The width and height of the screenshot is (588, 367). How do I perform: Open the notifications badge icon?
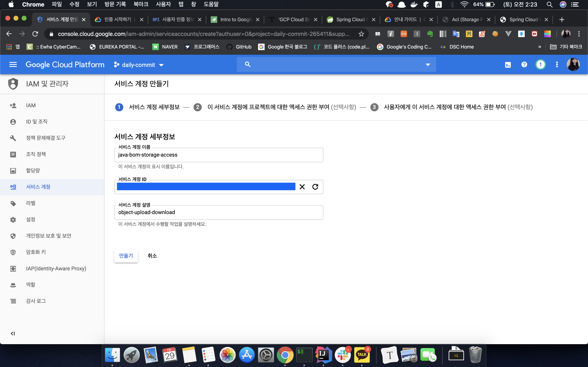pos(540,65)
